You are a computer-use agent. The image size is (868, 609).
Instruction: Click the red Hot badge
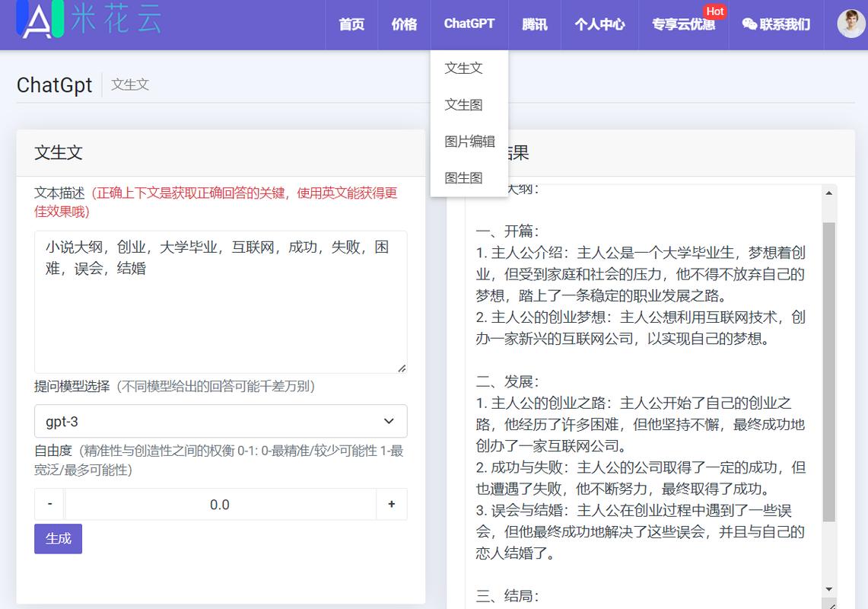(x=714, y=11)
